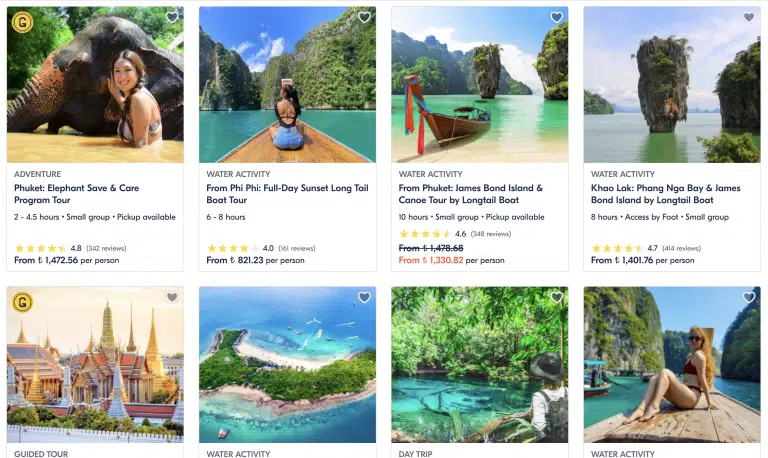Click heart icon on emerald lagoon day trip card
This screenshot has height=458, width=768.
coord(557,297)
